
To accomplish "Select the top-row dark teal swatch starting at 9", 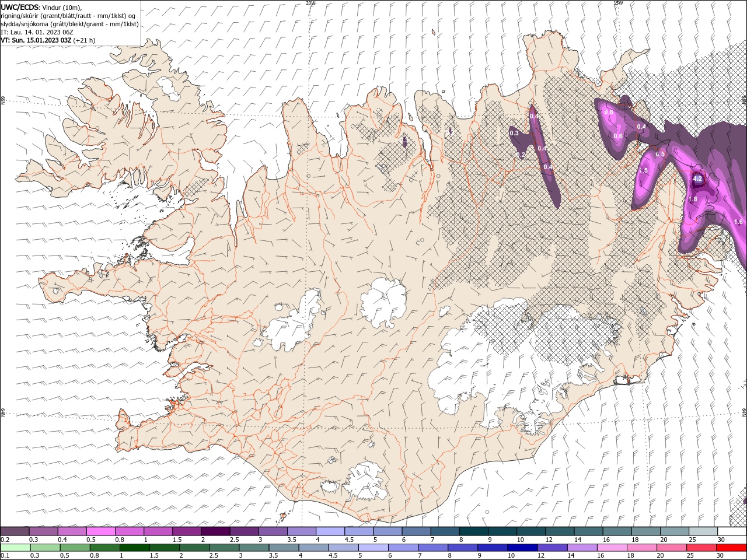I will coord(502,531).
